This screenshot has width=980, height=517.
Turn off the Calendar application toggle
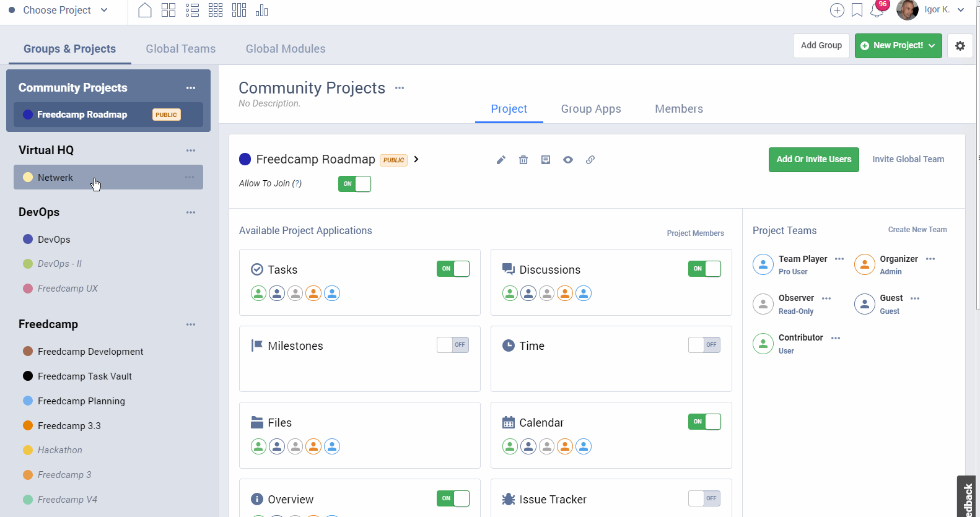[704, 422]
